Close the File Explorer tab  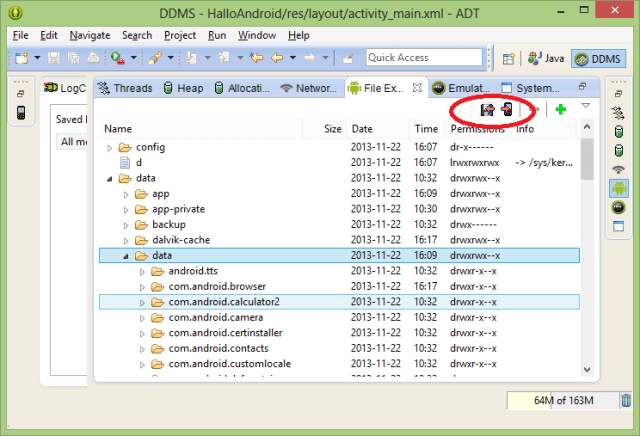click(417, 88)
